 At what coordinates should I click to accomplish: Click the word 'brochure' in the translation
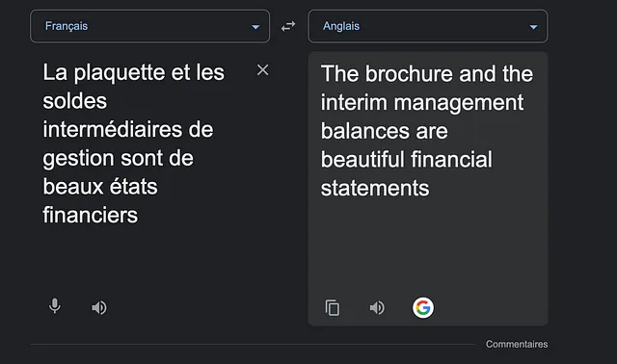point(409,73)
